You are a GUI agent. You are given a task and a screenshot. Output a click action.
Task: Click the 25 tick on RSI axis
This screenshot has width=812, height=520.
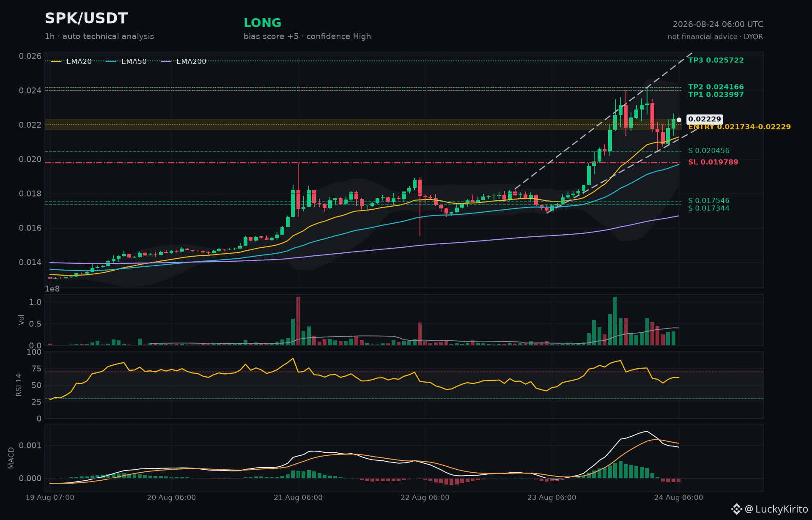[37, 402]
